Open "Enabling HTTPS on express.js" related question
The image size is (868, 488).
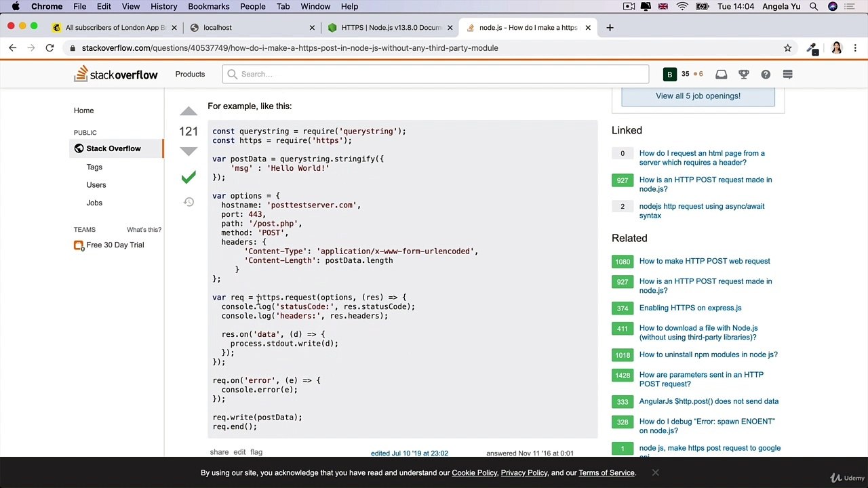[x=690, y=308]
